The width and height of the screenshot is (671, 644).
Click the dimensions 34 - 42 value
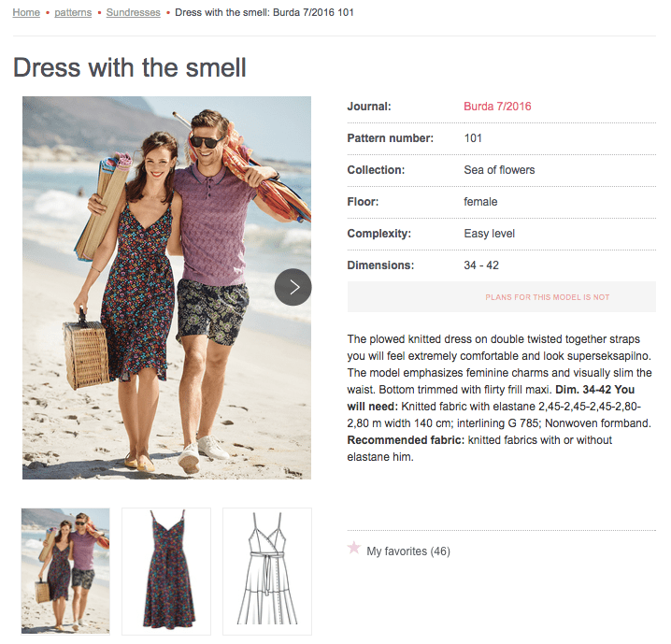tap(482, 265)
